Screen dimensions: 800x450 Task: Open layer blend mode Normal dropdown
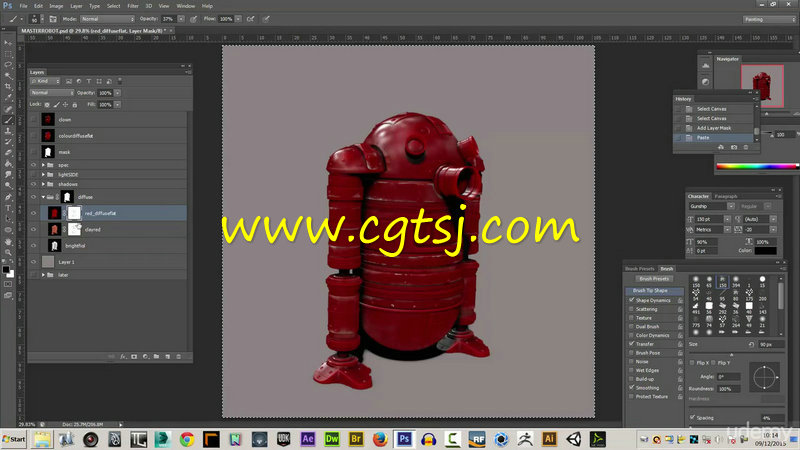point(52,93)
